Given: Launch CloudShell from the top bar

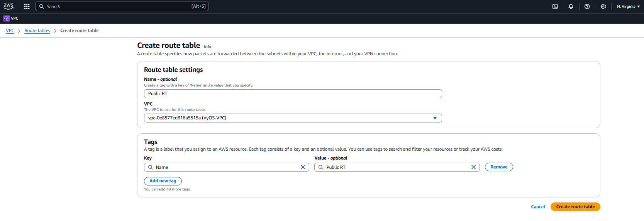Looking at the screenshot, I should click(x=555, y=7).
